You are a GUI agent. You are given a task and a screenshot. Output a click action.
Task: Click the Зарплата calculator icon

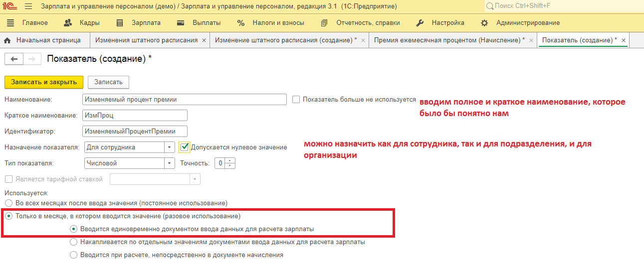(120, 23)
